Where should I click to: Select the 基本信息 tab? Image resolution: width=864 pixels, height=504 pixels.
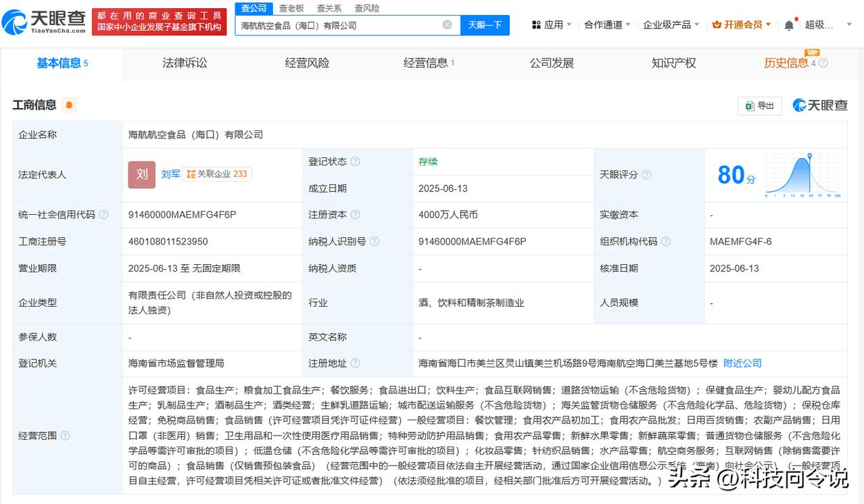(x=62, y=63)
